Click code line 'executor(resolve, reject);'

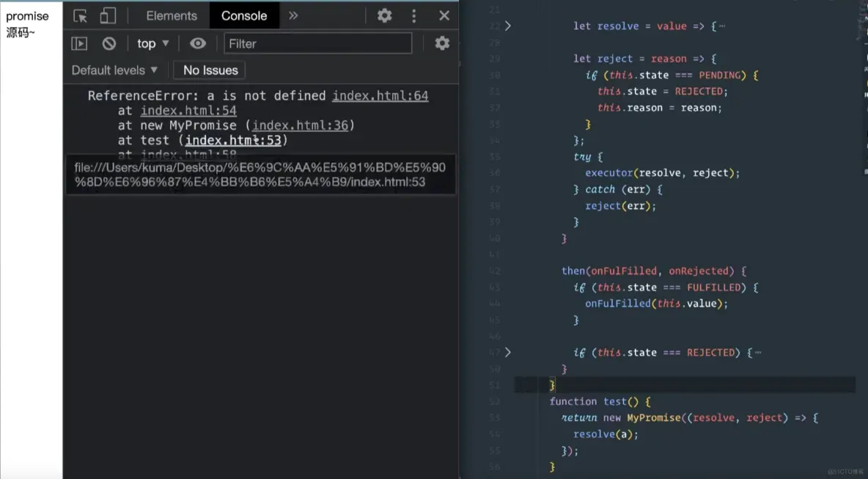(662, 173)
